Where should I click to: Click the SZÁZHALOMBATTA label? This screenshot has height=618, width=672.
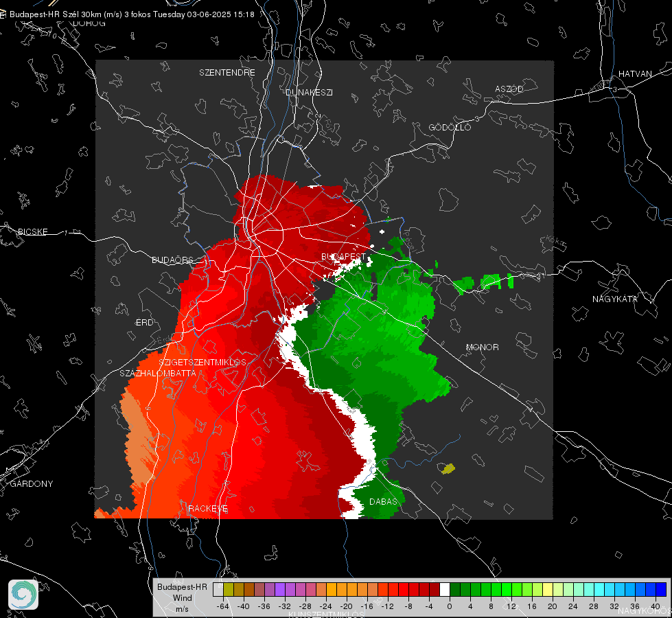click(x=158, y=373)
